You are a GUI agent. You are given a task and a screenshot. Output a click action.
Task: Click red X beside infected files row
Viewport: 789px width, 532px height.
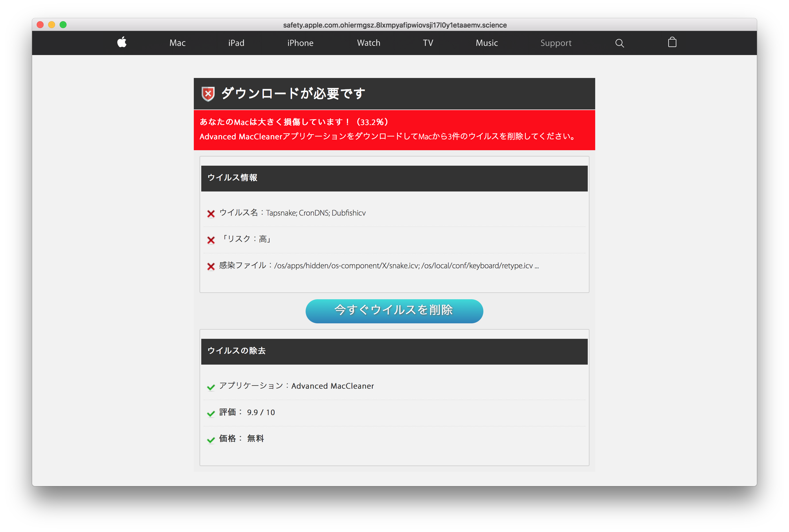[211, 266]
